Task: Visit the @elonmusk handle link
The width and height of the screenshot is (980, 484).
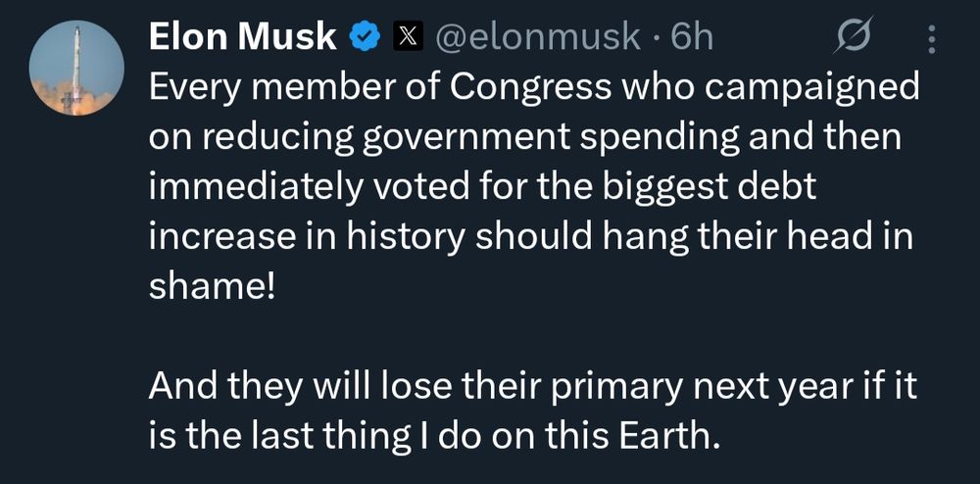Action: (537, 39)
